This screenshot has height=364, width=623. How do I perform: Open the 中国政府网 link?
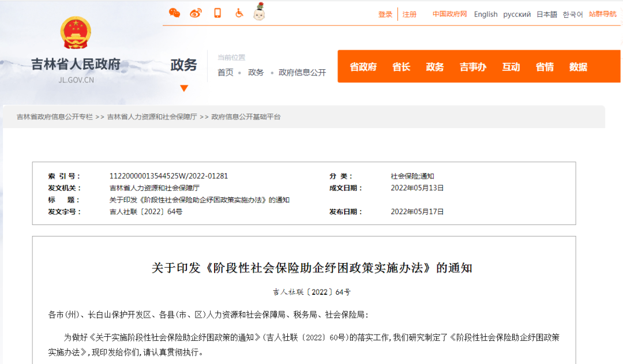(450, 14)
